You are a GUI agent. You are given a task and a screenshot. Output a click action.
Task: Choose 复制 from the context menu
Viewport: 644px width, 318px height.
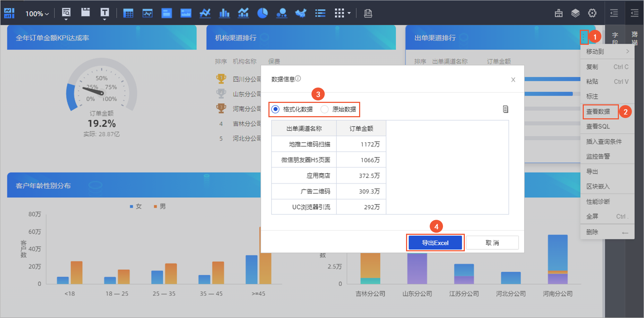607,67
